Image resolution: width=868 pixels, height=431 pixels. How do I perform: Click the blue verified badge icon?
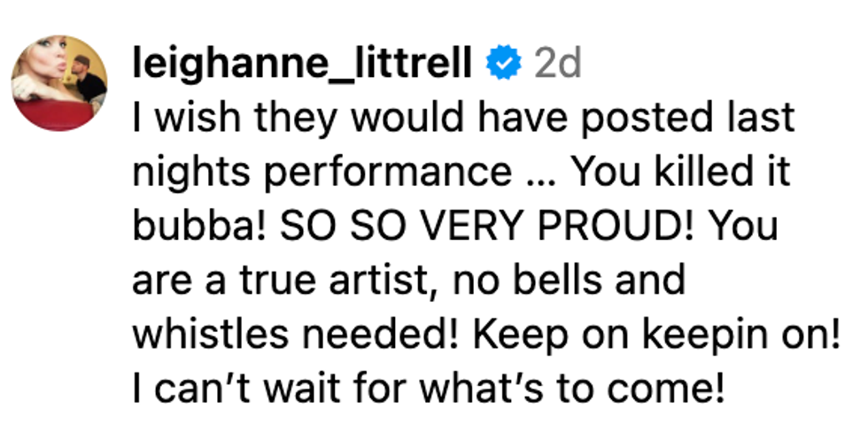click(x=506, y=65)
